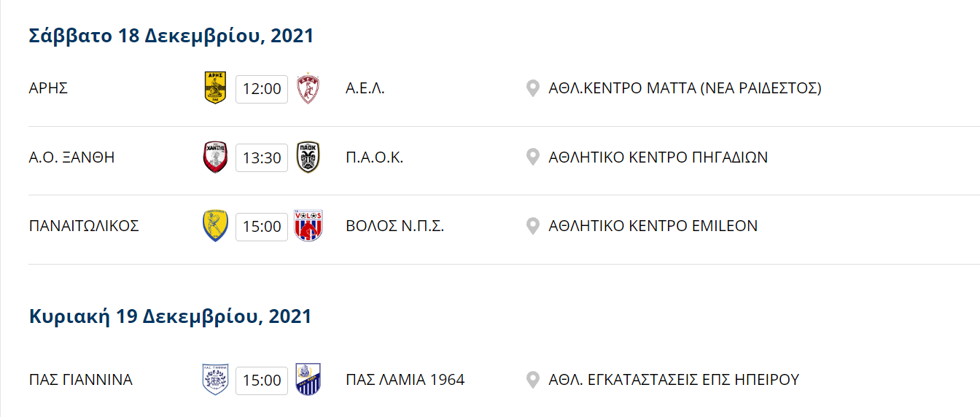This screenshot has height=417, width=980.
Task: Open the 13:30 ΞΑΝΘΗ–ΠΑΟΚ time box
Action: pos(262,157)
